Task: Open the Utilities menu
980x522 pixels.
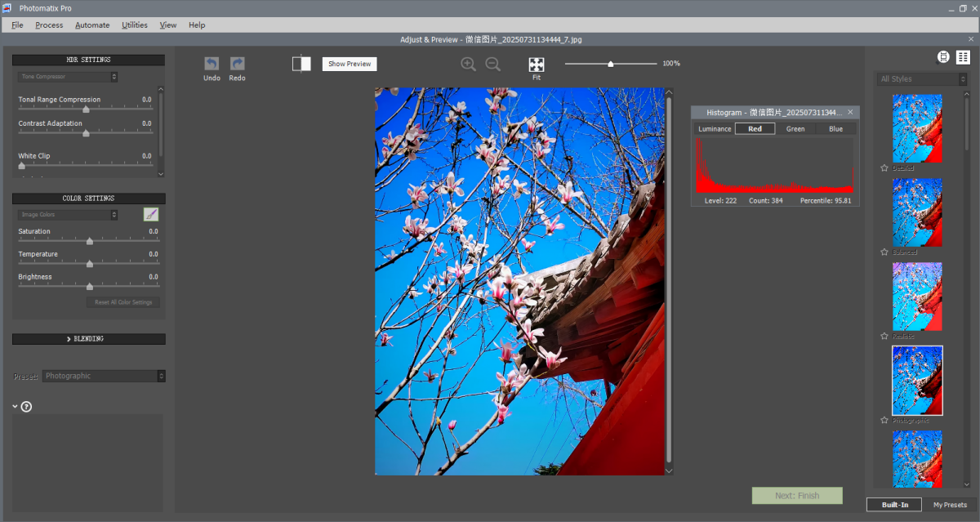Action: pos(135,25)
